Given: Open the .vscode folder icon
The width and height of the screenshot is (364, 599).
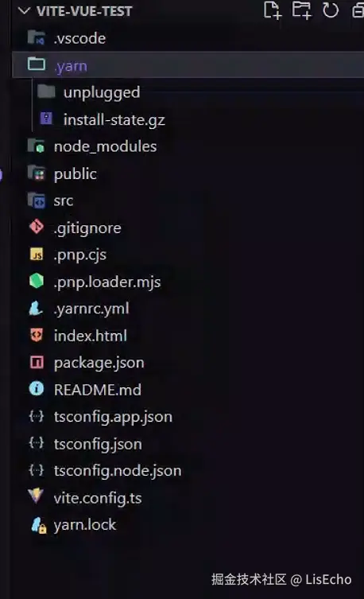Looking at the screenshot, I should tap(37, 38).
